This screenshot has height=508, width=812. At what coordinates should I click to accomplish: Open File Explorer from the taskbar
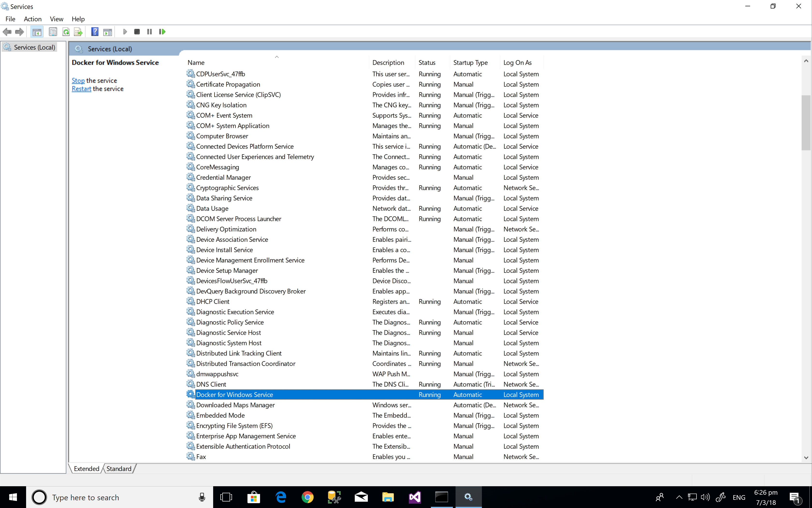[x=388, y=497]
